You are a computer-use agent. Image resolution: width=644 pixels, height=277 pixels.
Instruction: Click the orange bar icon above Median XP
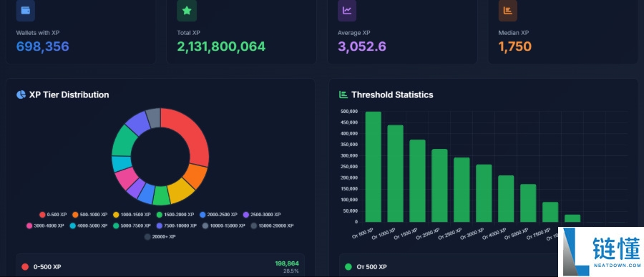click(x=507, y=10)
